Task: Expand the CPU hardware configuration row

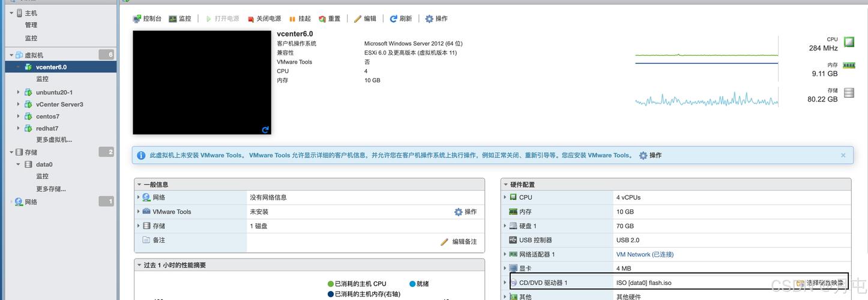Action: pos(505,197)
